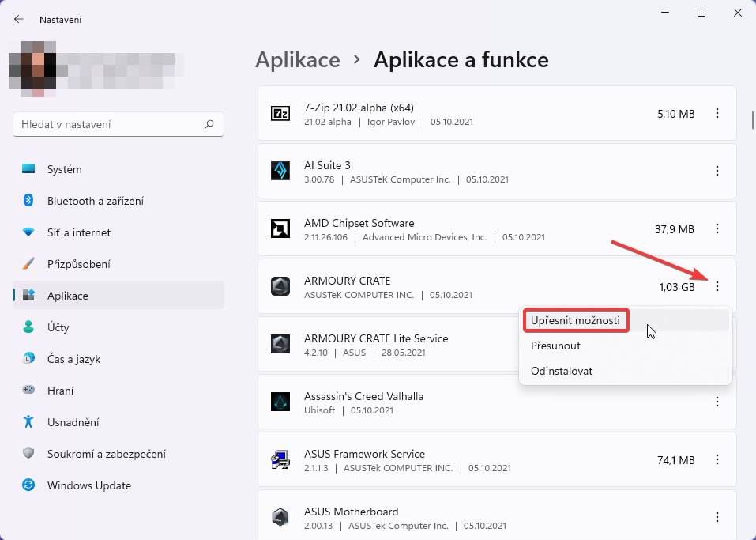Select the Assassin's Creed Valhalla name
The height and width of the screenshot is (540, 756).
click(363, 396)
